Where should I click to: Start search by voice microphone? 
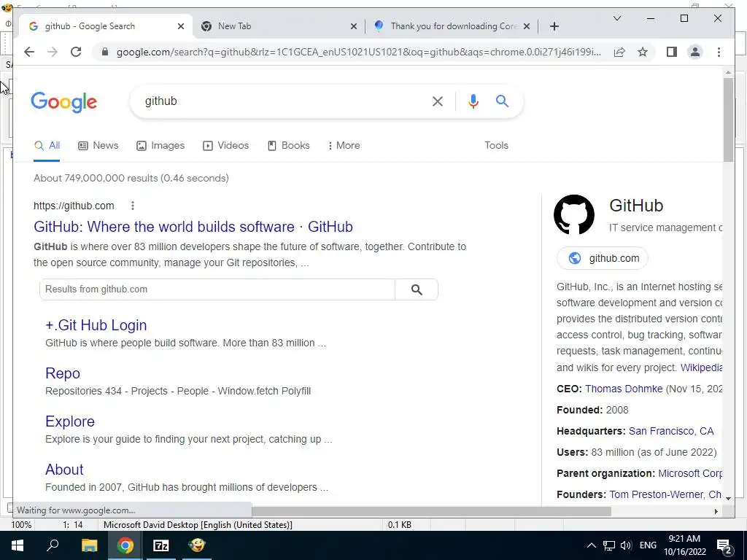473,101
